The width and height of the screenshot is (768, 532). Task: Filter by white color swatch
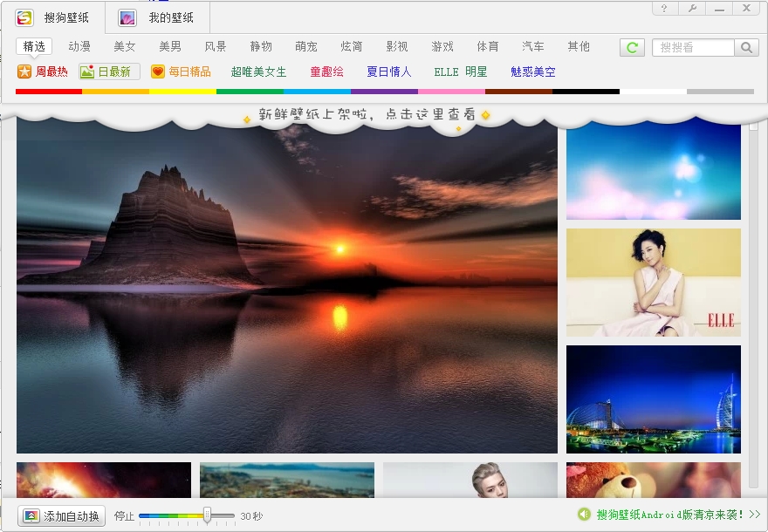point(653,92)
